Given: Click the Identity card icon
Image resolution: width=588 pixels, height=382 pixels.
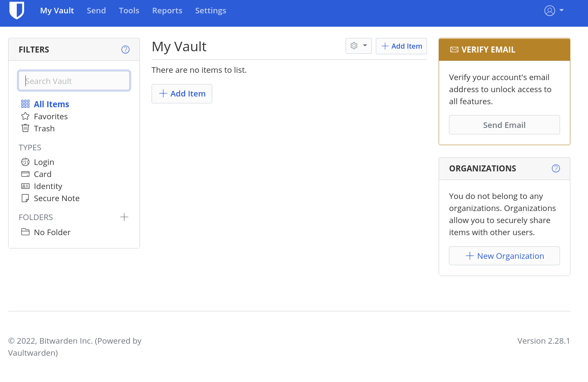Looking at the screenshot, I should (x=25, y=186).
